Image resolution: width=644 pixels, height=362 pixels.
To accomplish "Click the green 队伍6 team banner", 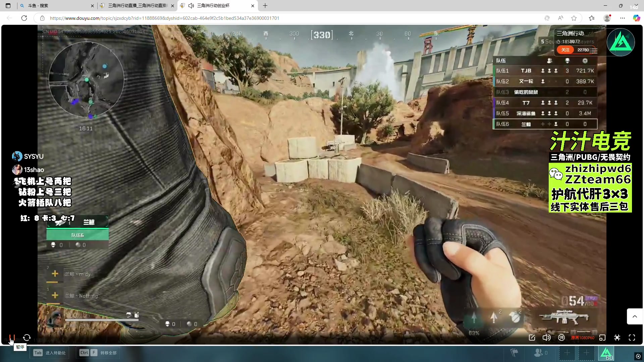I will pyautogui.click(x=77, y=235).
